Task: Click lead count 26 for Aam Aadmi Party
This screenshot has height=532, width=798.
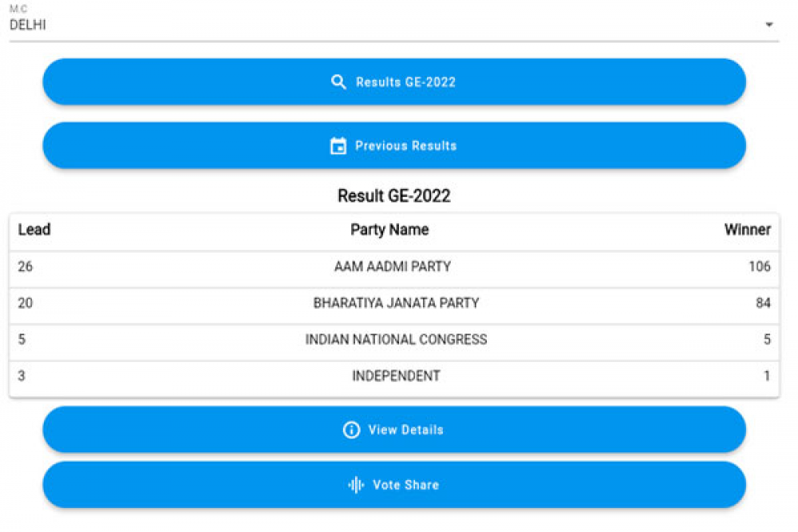Action: 25,266
